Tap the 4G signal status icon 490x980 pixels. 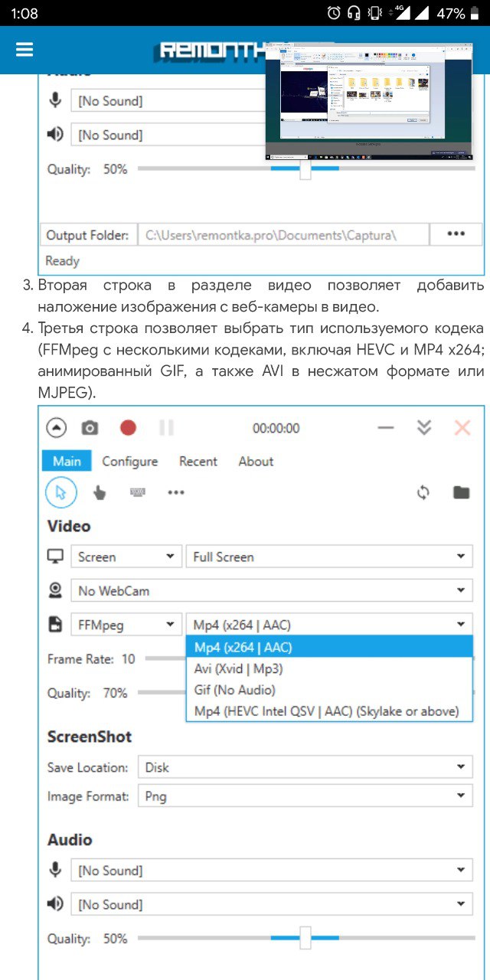point(401,13)
